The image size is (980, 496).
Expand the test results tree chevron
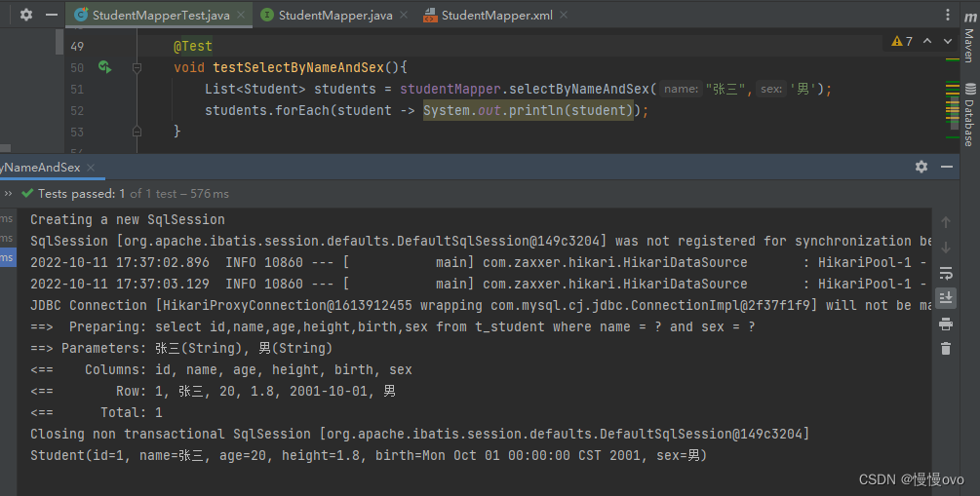pos(8,194)
